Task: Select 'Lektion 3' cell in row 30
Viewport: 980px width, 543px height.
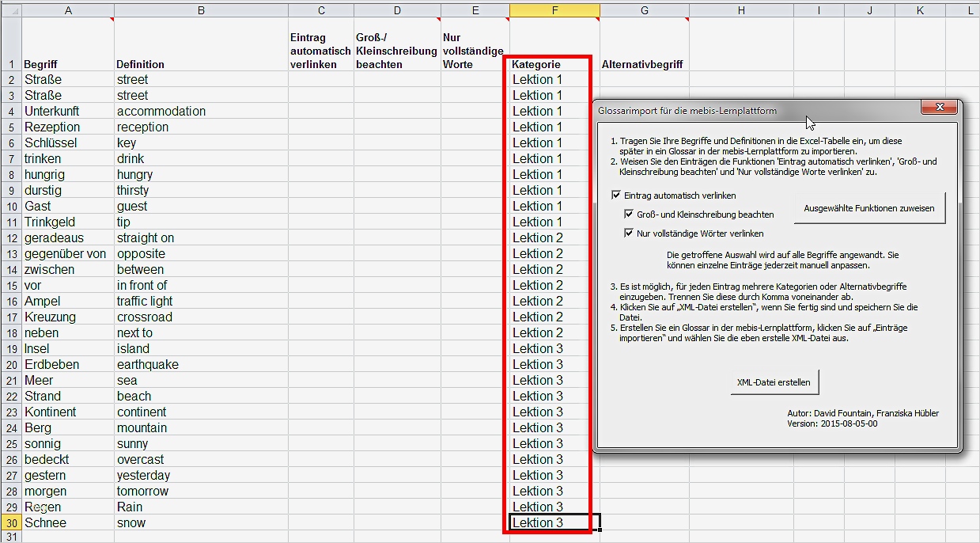Action: 554,522
